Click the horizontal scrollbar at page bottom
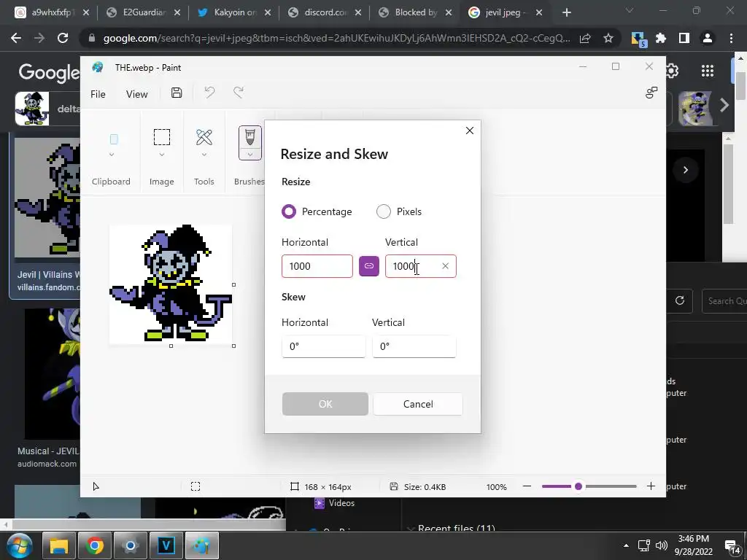The height and width of the screenshot is (560, 747). (x=149, y=525)
